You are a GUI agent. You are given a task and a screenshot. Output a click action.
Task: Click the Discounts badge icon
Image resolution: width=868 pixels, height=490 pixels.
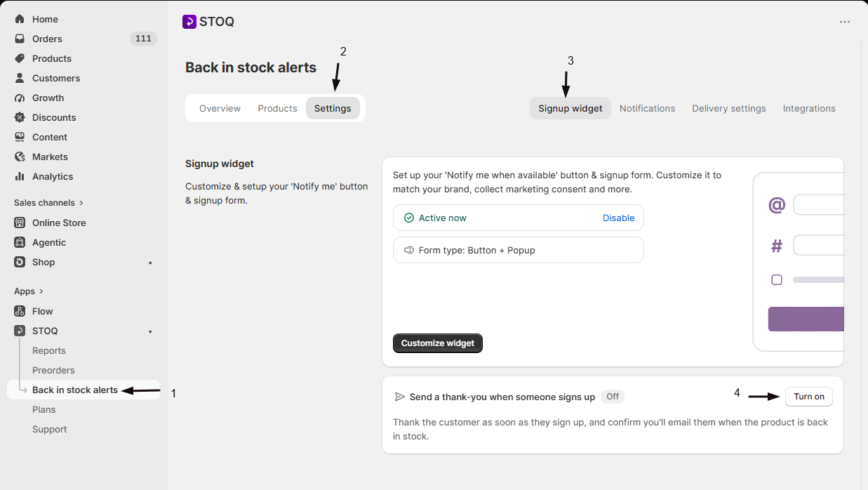pyautogui.click(x=20, y=117)
